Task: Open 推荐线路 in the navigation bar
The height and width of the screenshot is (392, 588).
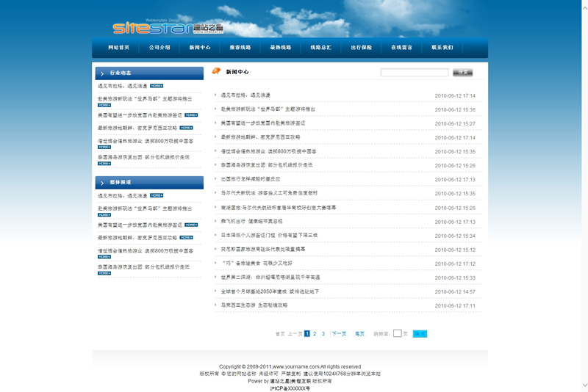Action: [240, 48]
